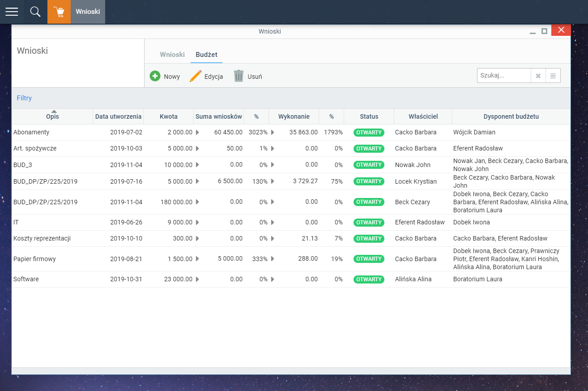The width and height of the screenshot is (588, 391).
Task: Click the 3023% percentage cell
Action: point(258,133)
